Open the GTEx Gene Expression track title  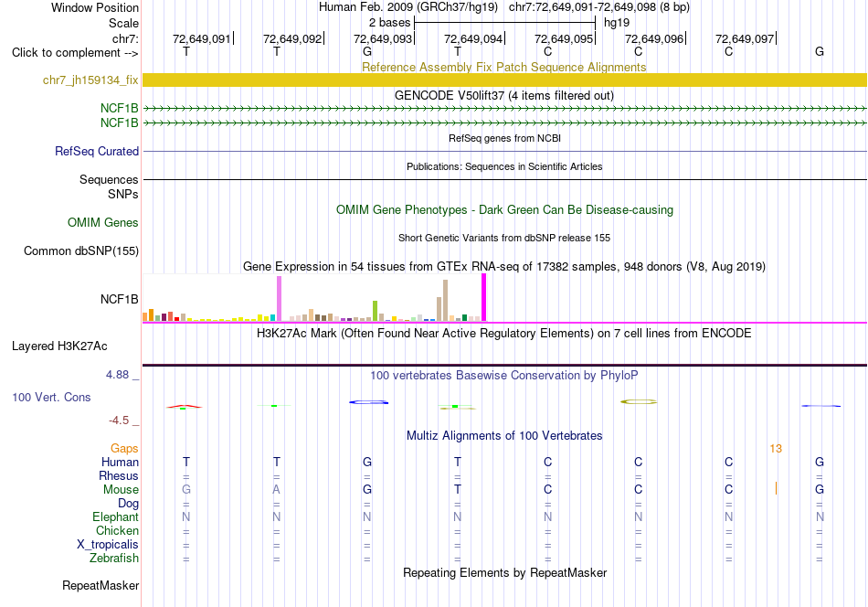click(x=504, y=266)
